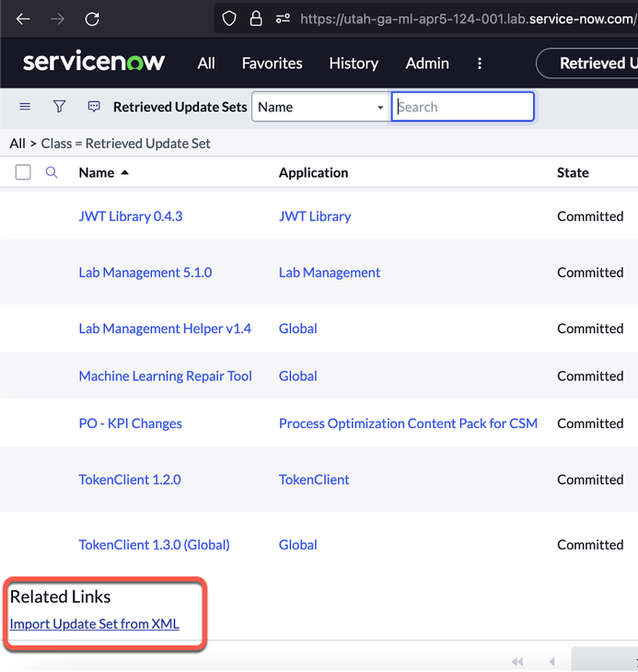
Task: Reload the page with refresh icon
Action: [92, 18]
